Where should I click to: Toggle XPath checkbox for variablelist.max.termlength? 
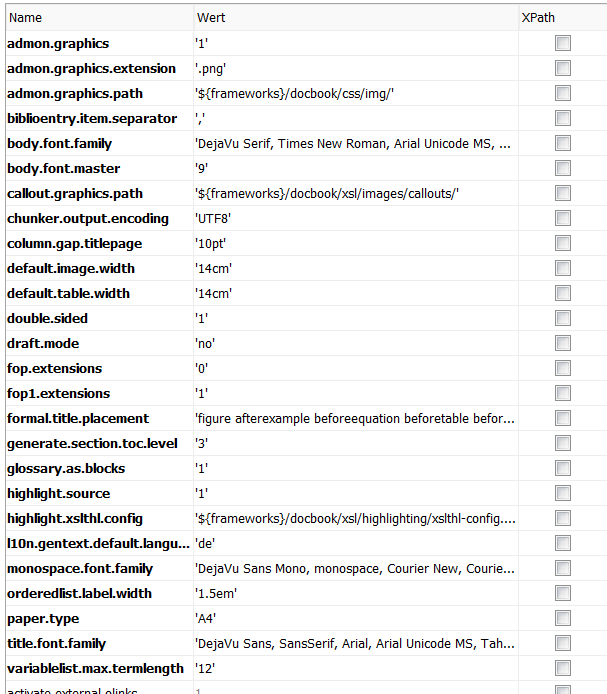[x=563, y=668]
